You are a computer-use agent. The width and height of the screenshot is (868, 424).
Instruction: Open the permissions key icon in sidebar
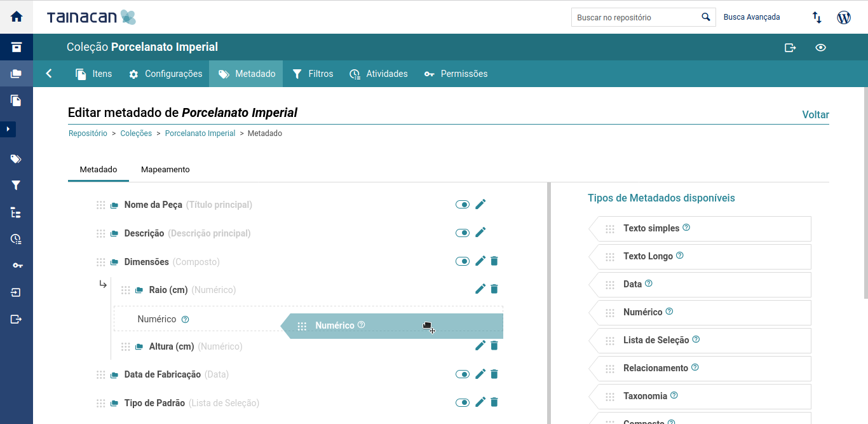[x=17, y=266]
